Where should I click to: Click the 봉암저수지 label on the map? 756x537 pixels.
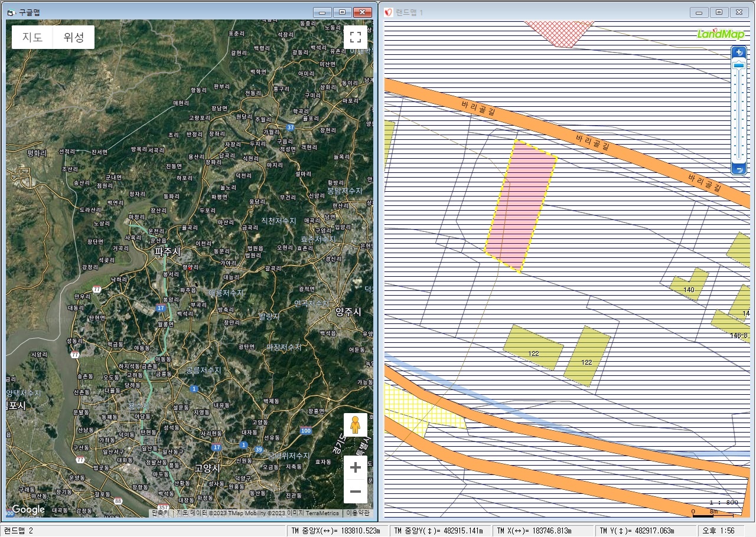tap(345, 191)
